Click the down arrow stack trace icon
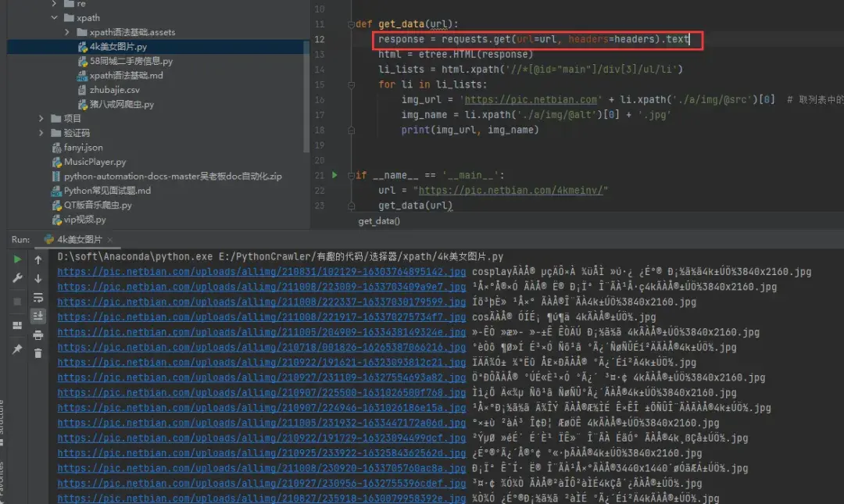This screenshot has width=844, height=504. click(x=38, y=278)
